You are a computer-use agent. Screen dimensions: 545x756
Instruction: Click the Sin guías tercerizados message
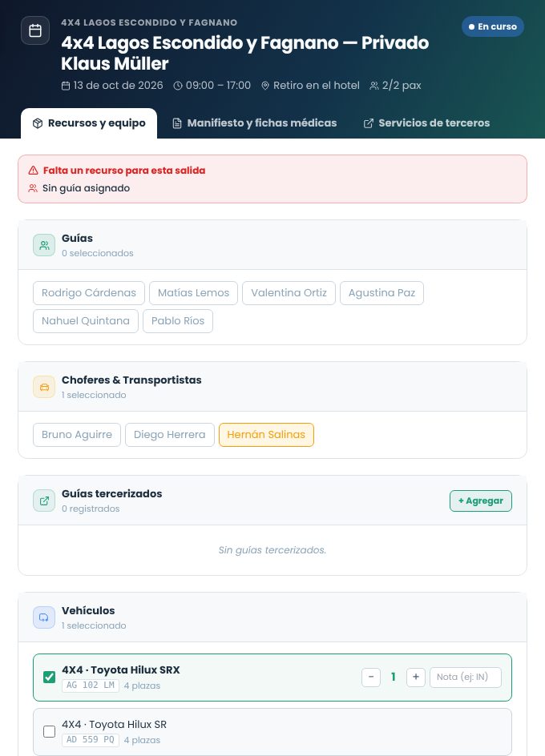272,550
